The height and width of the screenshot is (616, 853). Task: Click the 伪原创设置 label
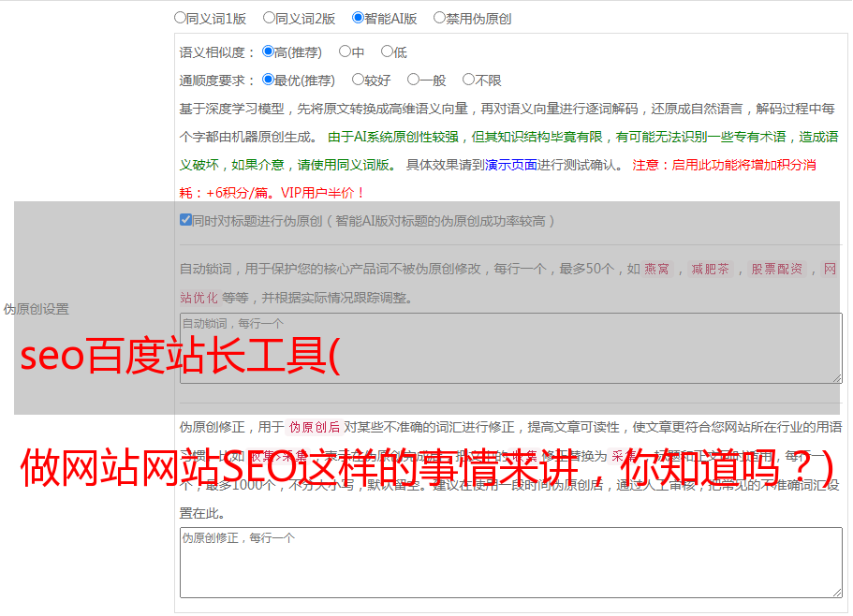tap(37, 309)
